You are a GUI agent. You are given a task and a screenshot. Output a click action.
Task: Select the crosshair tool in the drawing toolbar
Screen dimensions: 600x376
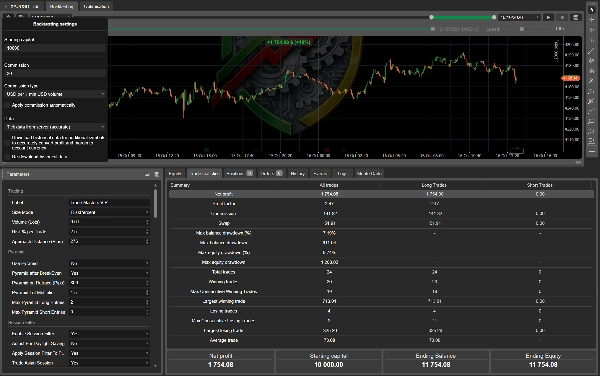click(592, 20)
